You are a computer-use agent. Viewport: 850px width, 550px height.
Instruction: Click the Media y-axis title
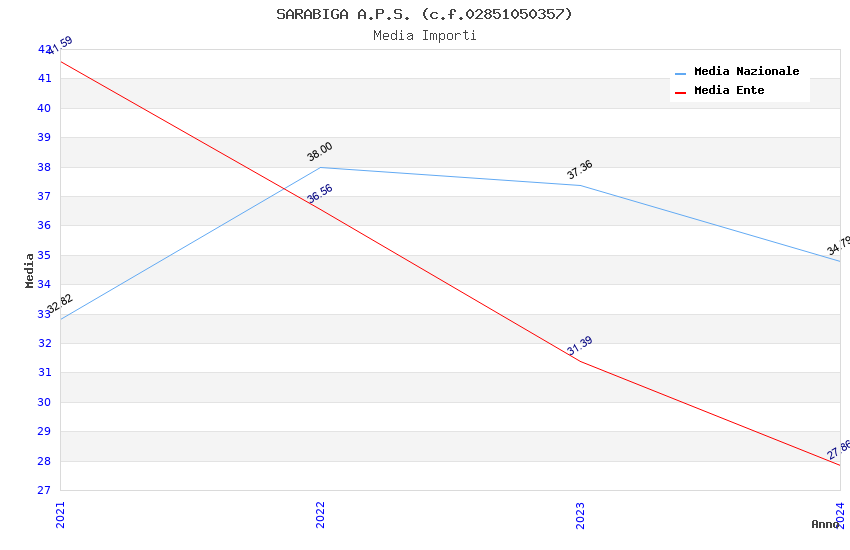tap(30, 270)
